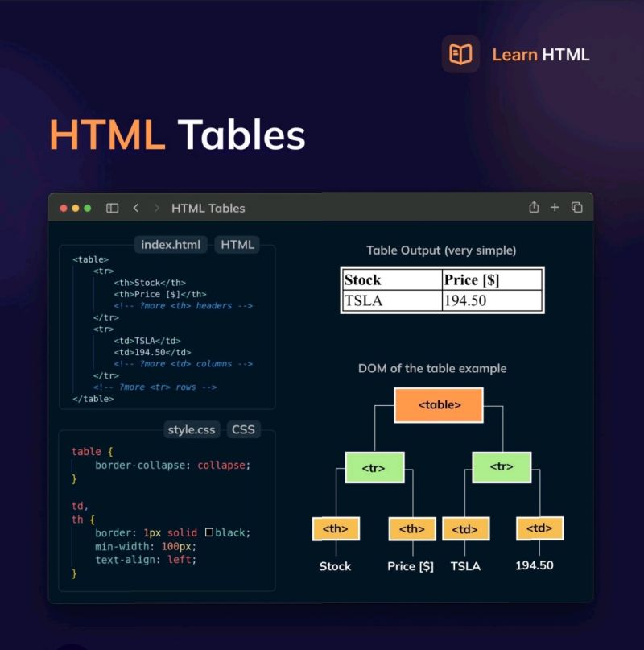Select the CSS language label

[243, 429]
